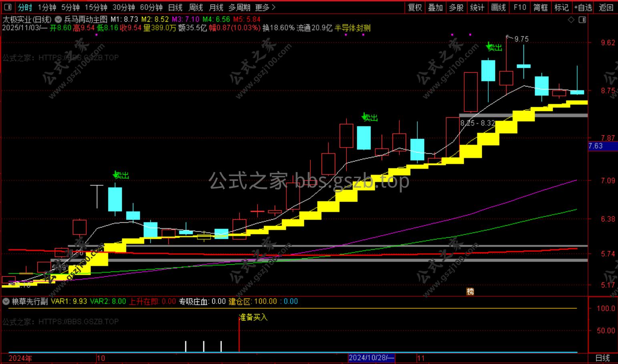The height and width of the screenshot is (364, 618).
Task: Click the M1: 8.73 moving average value
Action: point(124,19)
